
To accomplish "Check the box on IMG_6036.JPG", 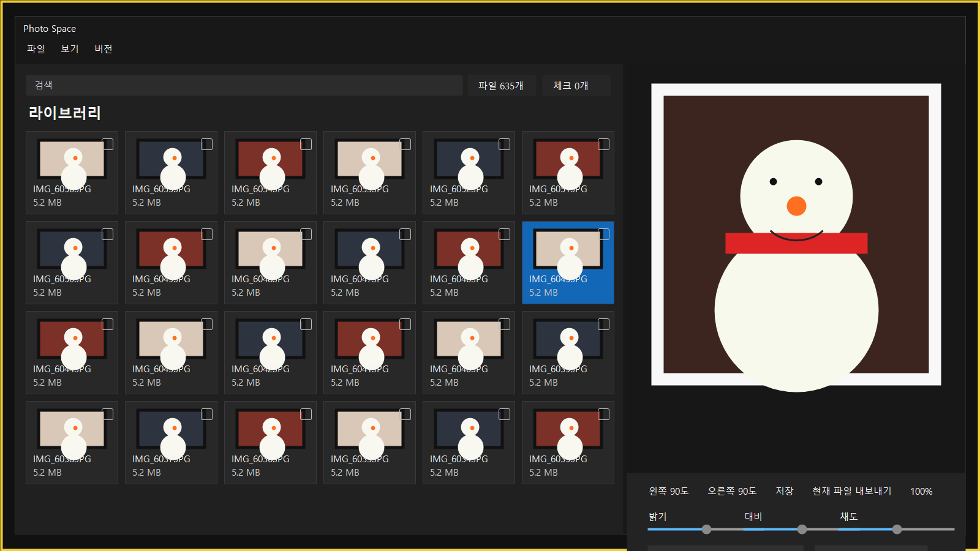I will click(306, 414).
